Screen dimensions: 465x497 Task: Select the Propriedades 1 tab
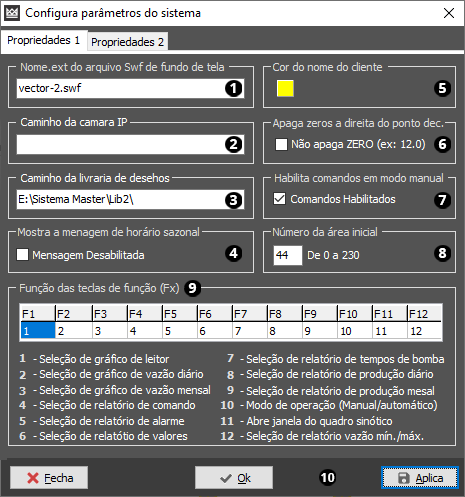click(44, 40)
